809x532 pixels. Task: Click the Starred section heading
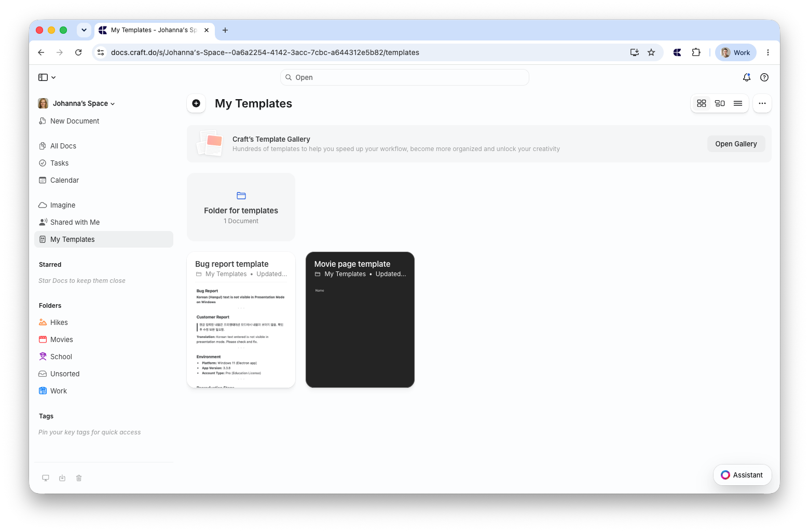click(50, 265)
